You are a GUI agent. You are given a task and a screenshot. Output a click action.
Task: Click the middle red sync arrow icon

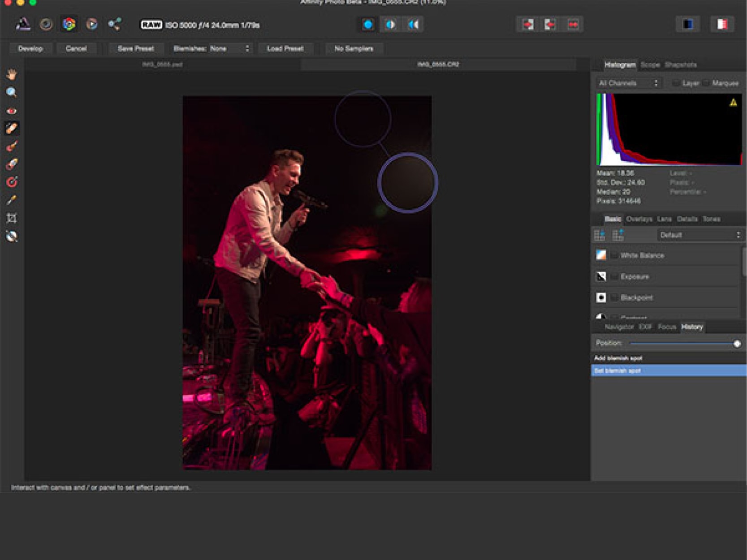coord(550,25)
